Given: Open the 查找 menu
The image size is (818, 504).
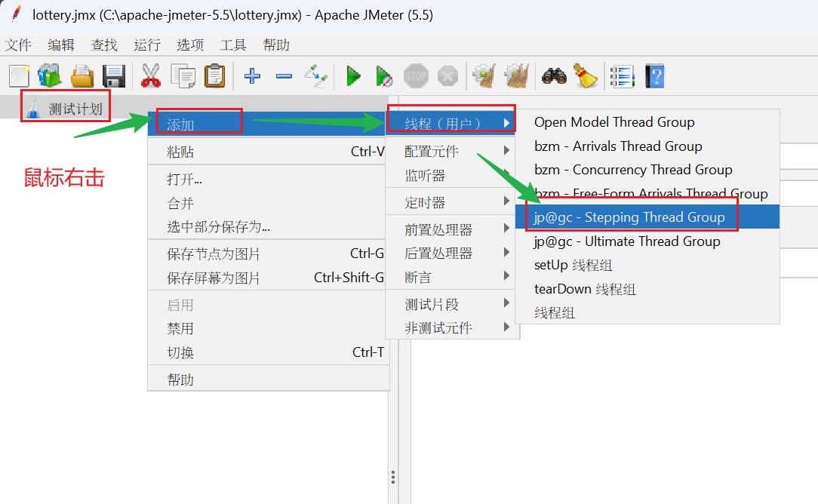Looking at the screenshot, I should tap(104, 45).
